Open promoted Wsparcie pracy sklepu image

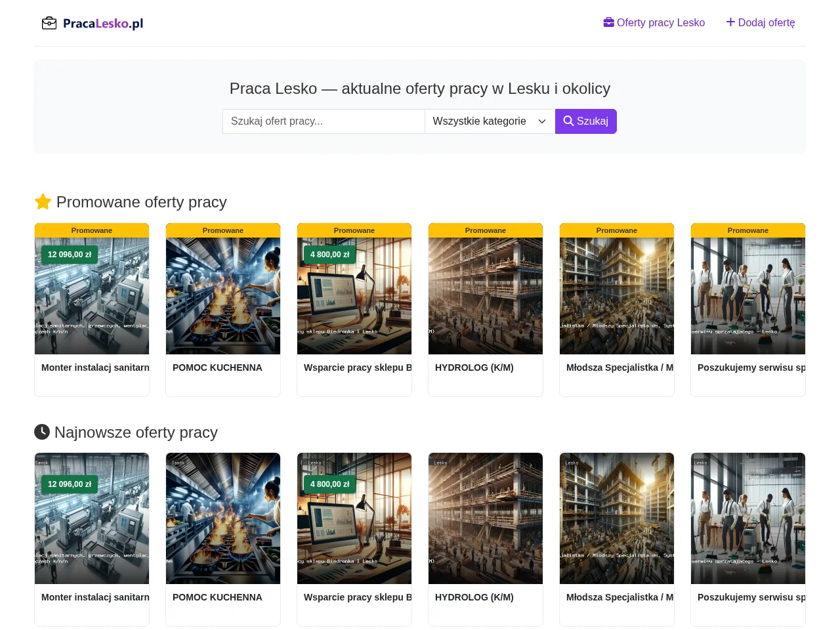pos(354,296)
